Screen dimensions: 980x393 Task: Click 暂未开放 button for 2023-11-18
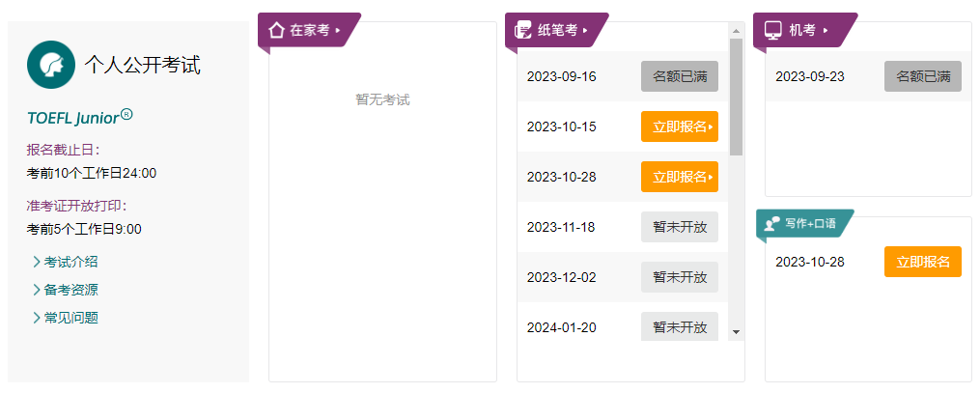pyautogui.click(x=680, y=227)
